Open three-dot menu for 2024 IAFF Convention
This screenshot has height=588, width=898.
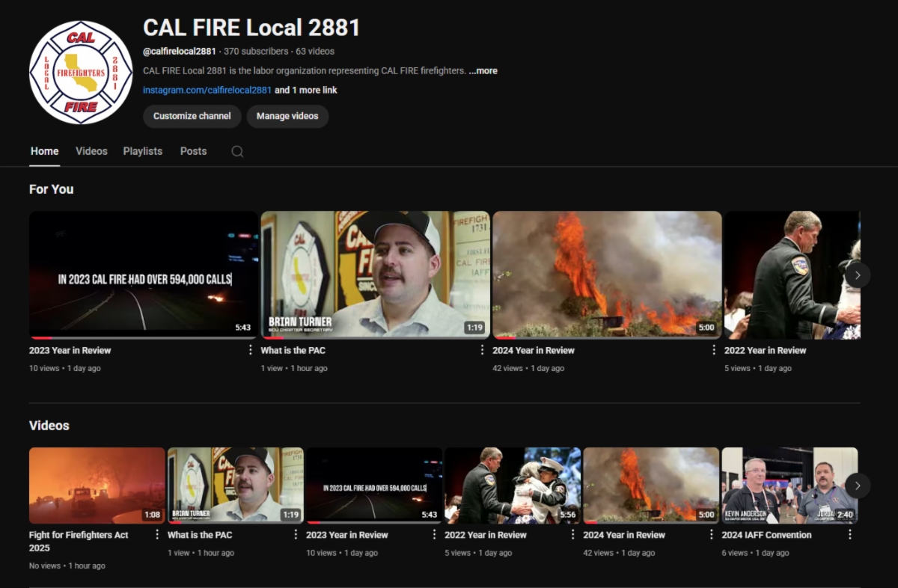tap(849, 535)
